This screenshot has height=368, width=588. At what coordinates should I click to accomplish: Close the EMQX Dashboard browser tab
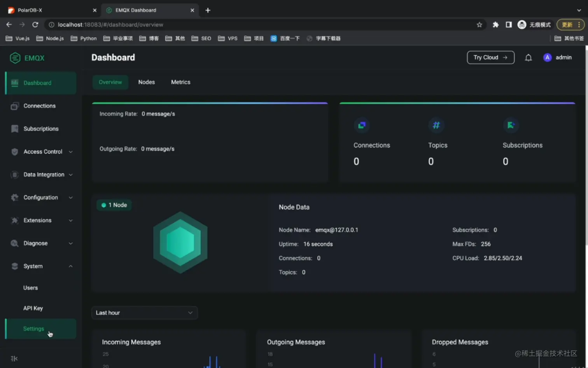(192, 10)
